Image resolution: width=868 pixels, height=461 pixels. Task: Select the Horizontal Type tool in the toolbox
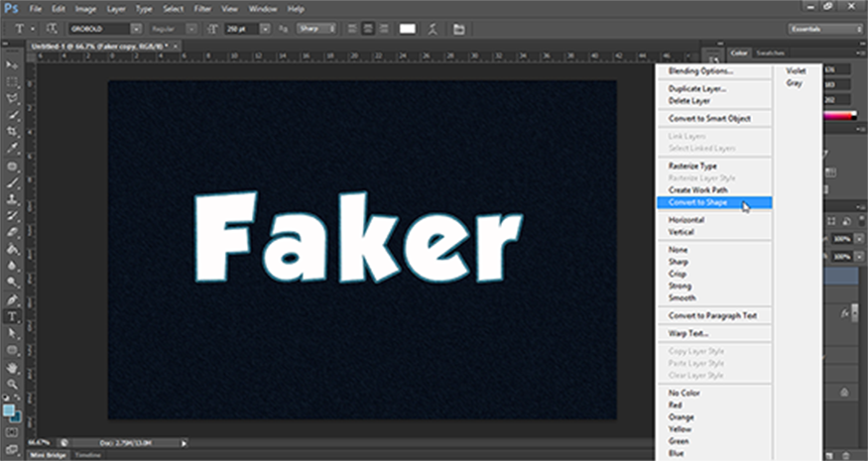(x=13, y=316)
